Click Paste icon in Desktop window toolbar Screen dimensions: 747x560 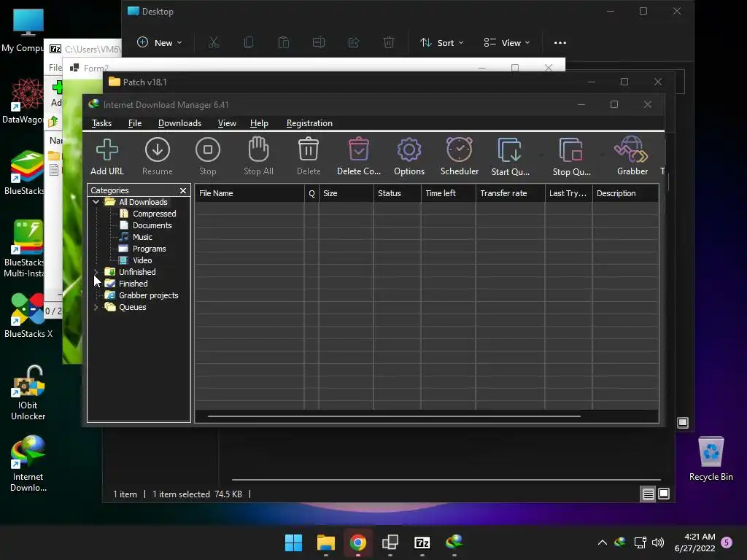284,43
